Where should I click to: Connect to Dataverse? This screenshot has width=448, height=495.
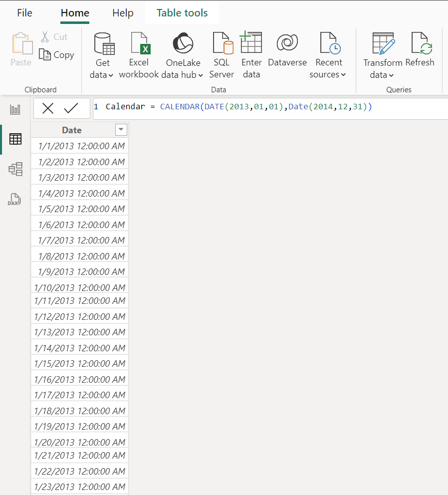click(287, 49)
